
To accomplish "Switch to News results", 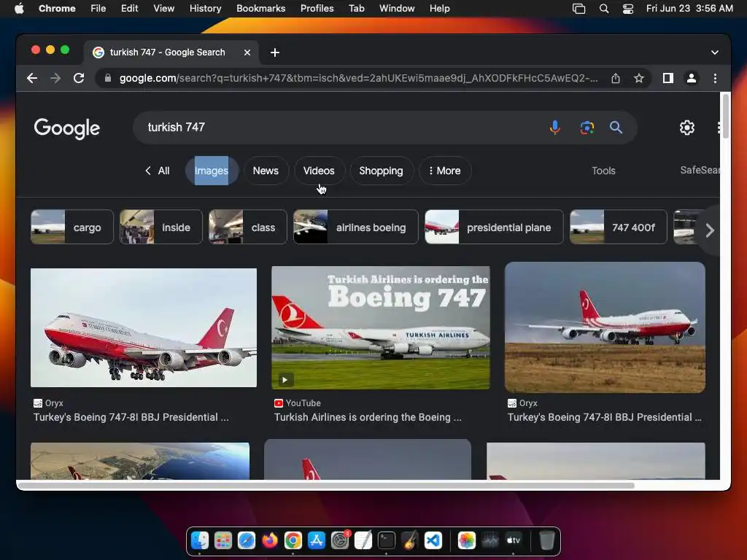I will point(266,171).
